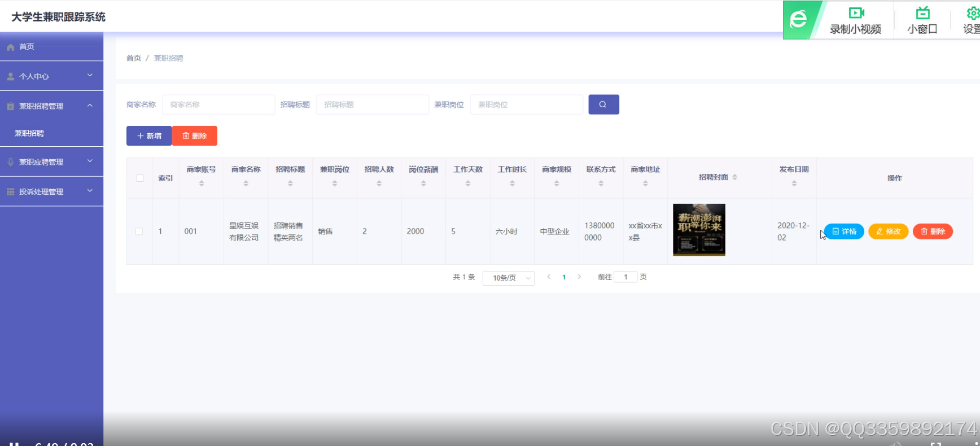Screen dimensions: 980x446
Task: Sort by 商家名称 column
Action: click(x=246, y=183)
